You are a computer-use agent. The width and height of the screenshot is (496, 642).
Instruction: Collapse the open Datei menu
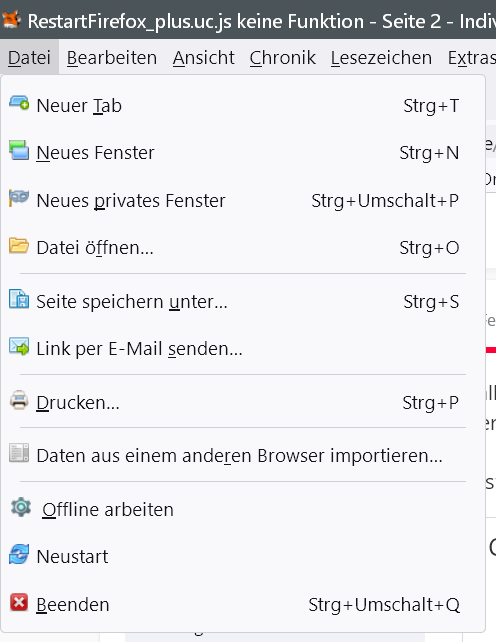(x=29, y=58)
